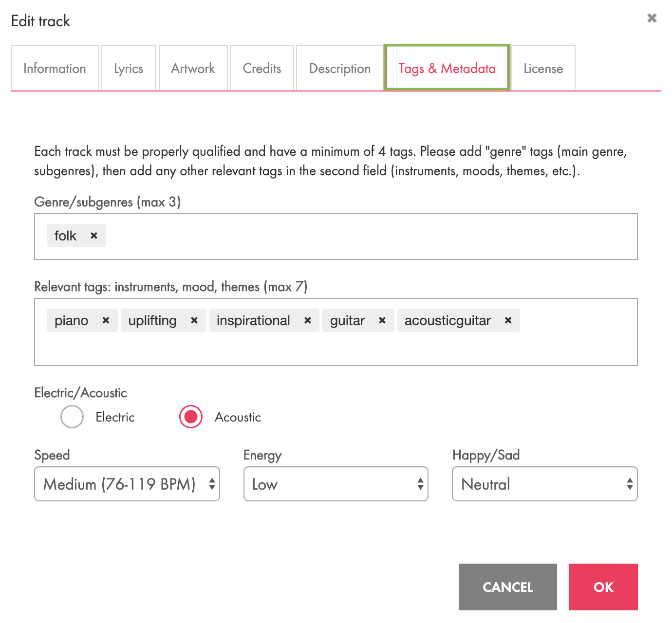
Task: Remove the folk genre tag
Action: 94,236
